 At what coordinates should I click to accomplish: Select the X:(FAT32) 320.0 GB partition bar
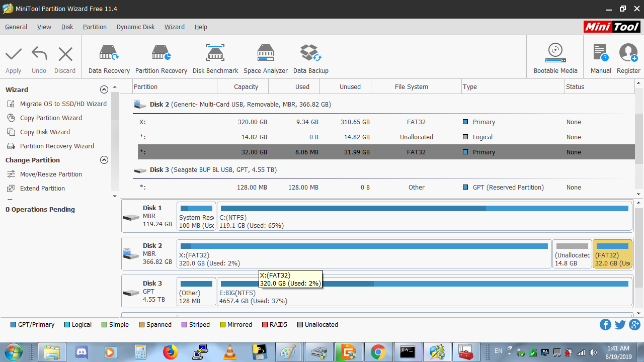coord(364,254)
